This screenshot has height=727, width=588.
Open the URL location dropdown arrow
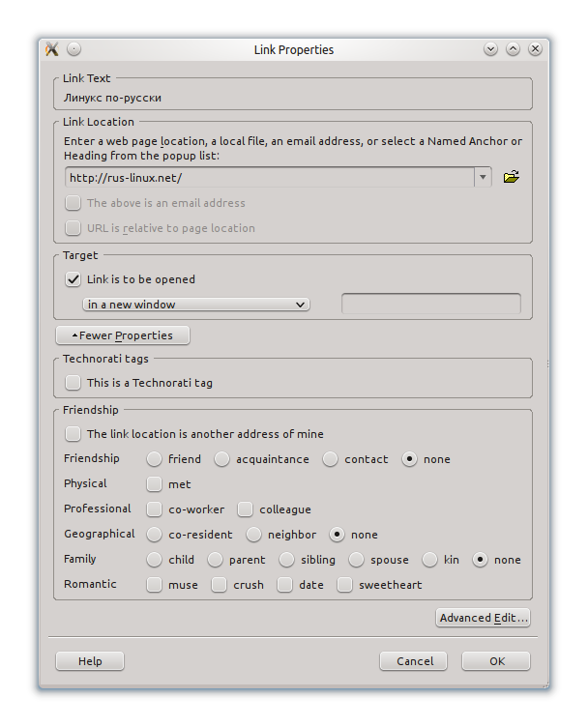click(x=483, y=178)
